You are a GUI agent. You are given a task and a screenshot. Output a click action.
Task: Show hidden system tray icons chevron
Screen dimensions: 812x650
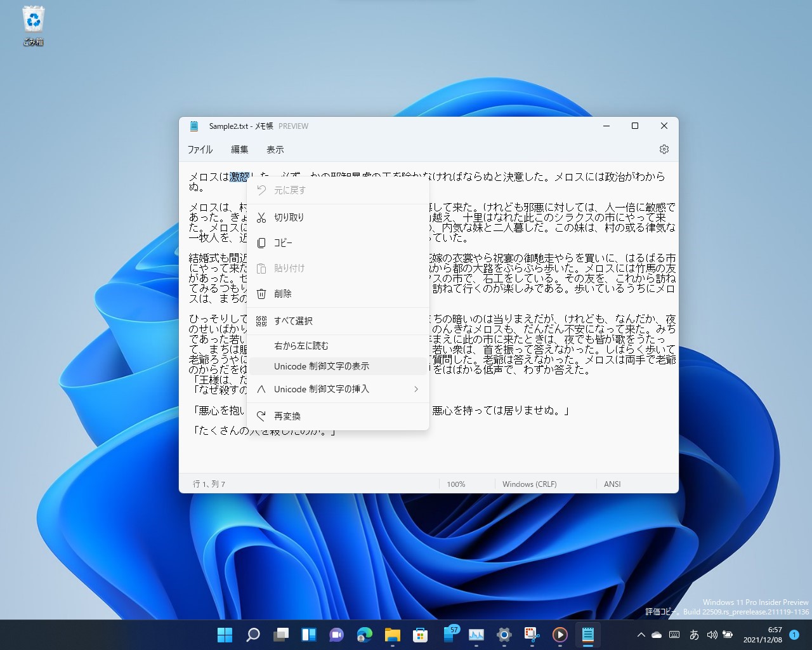[x=641, y=635]
